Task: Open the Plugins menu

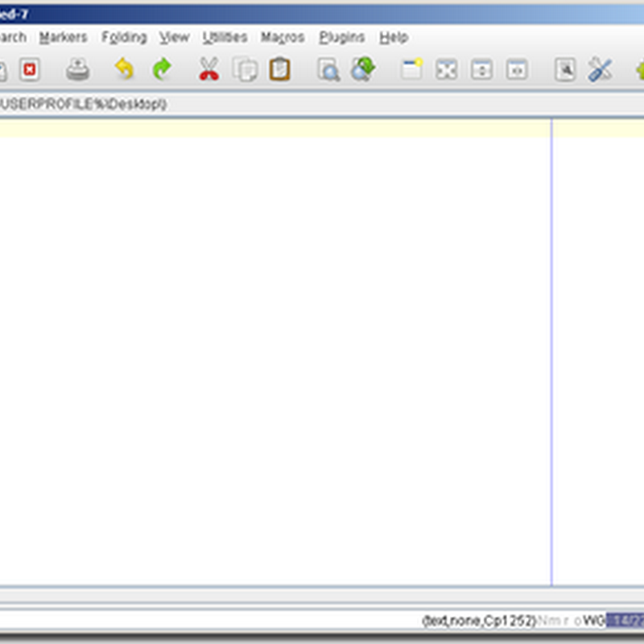Action: pyautogui.click(x=343, y=37)
